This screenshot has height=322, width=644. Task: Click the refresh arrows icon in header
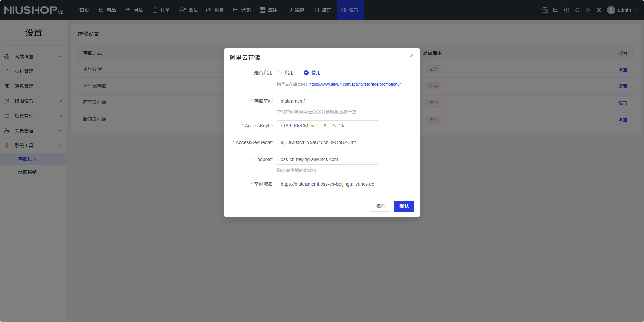coord(577,10)
